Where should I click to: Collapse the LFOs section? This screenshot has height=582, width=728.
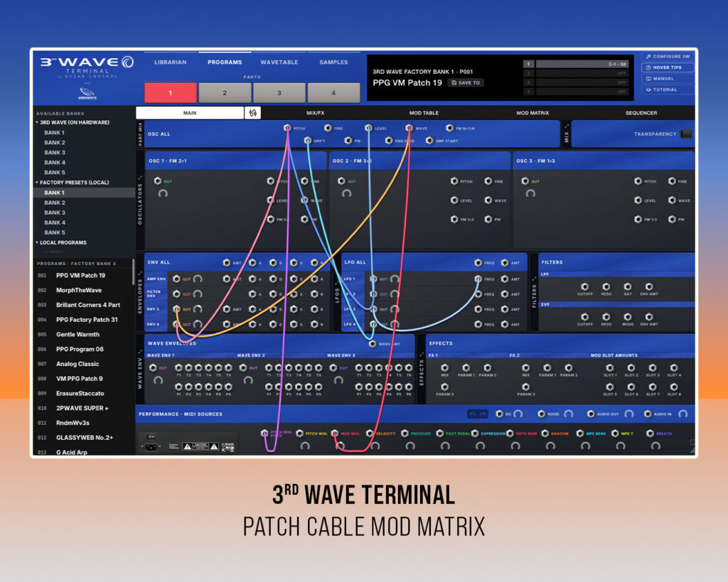[x=336, y=282]
